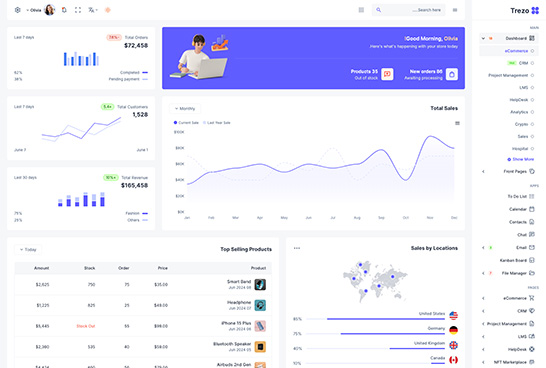Screen dimensions: 546x368
Task: Switch theme with the sun icon
Action: point(108,10)
